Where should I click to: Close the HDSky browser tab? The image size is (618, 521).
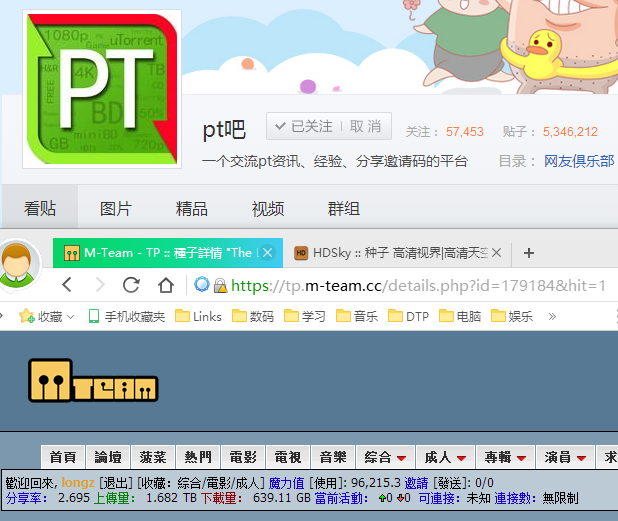pos(497,253)
